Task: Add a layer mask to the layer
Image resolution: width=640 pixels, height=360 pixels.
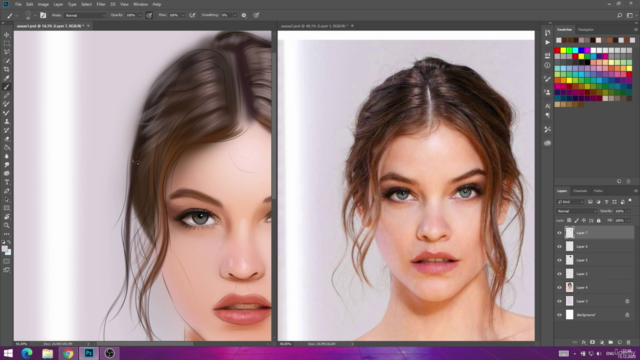Action: pyautogui.click(x=592, y=342)
